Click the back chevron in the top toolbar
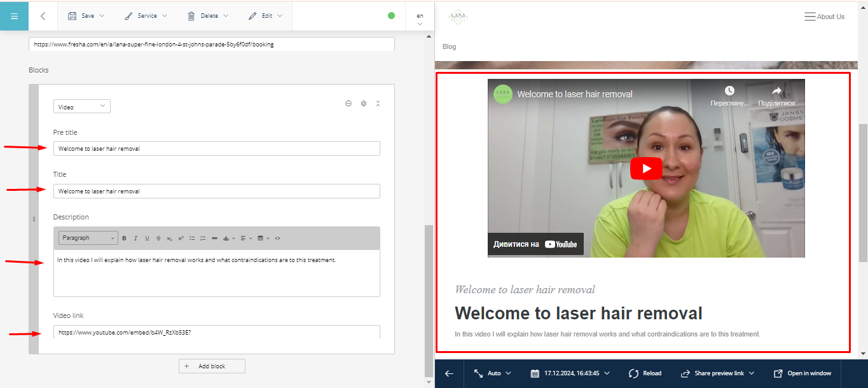Viewport: 868px width, 388px height. coord(43,16)
